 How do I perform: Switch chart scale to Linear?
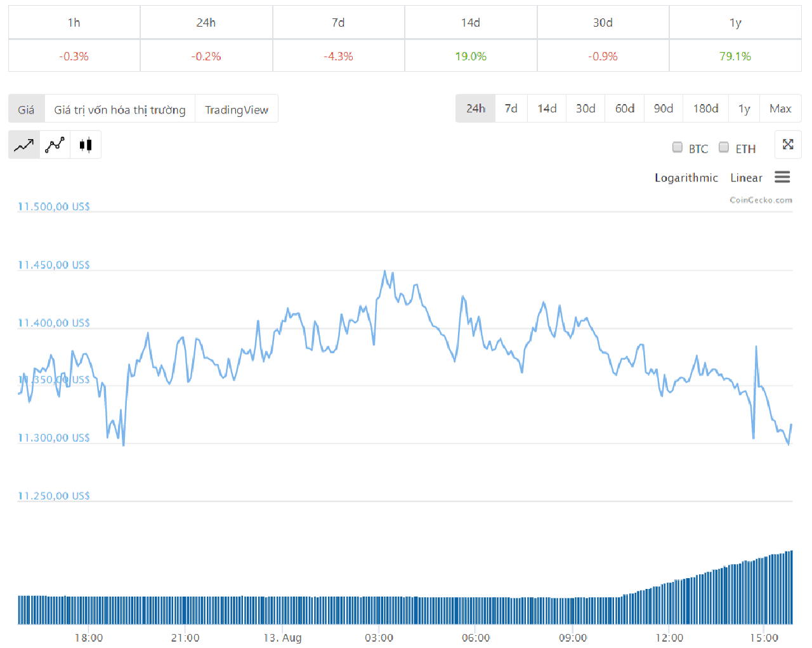pos(746,178)
